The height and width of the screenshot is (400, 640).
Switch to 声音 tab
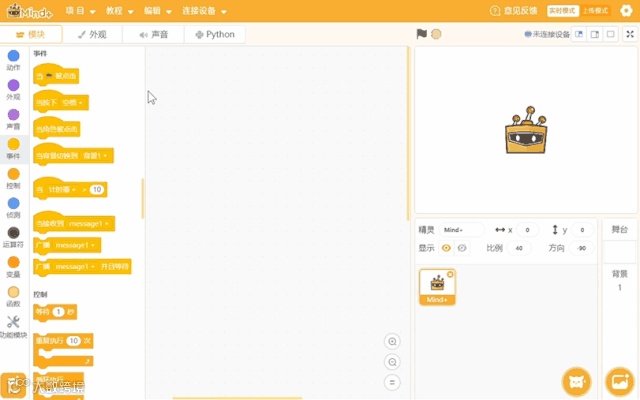coord(153,34)
